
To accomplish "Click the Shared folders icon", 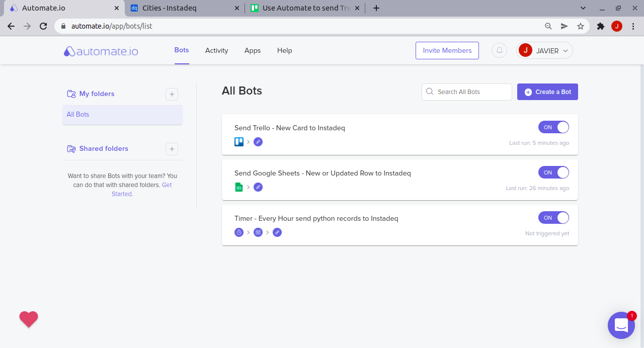I will 71,149.
